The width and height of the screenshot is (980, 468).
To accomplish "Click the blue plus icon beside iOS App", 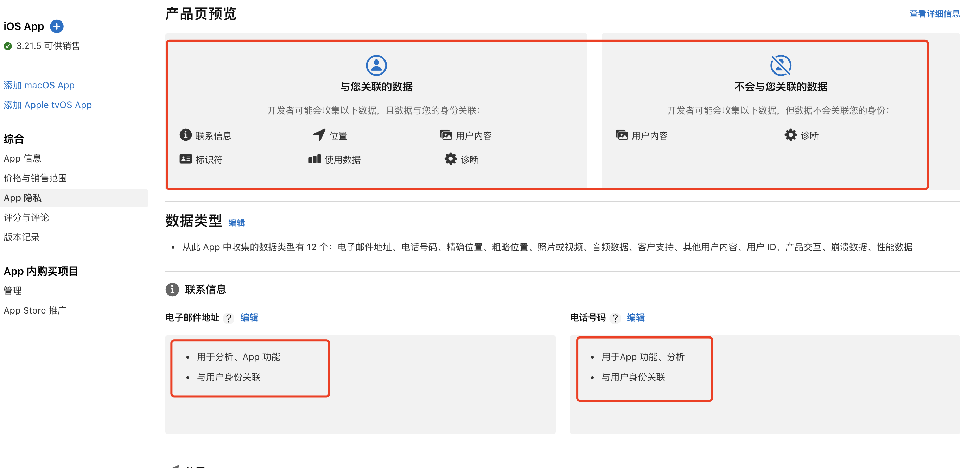I will [57, 26].
